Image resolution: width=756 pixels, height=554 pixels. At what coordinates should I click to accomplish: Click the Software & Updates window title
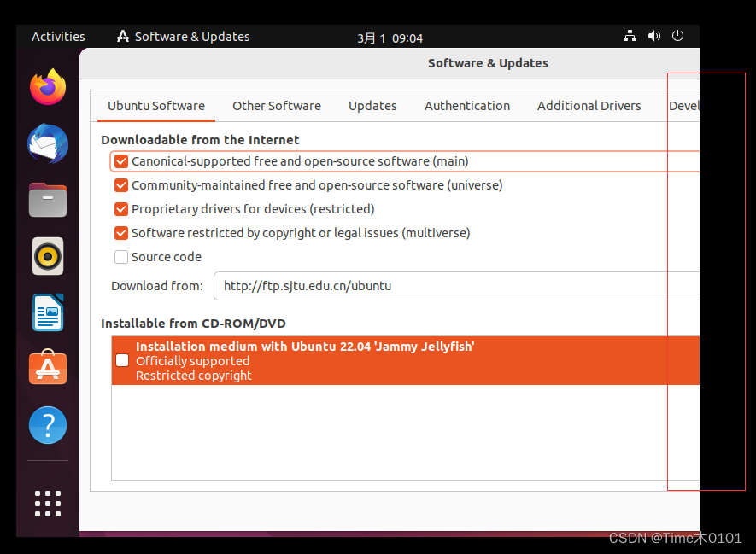click(488, 63)
